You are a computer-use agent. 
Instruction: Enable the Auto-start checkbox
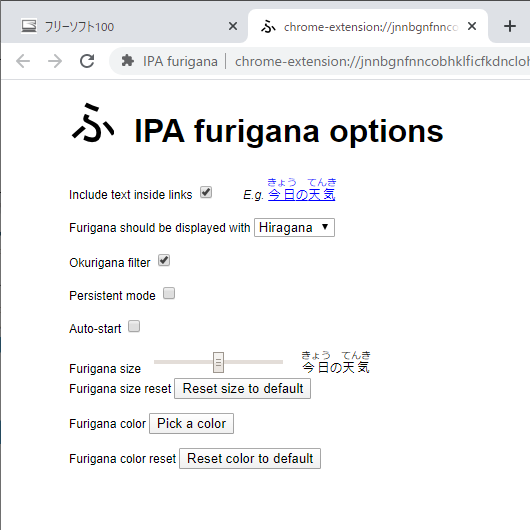point(134,327)
